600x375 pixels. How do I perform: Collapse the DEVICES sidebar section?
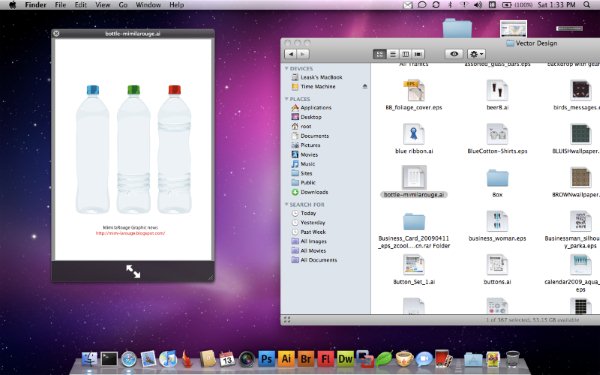(x=286, y=68)
